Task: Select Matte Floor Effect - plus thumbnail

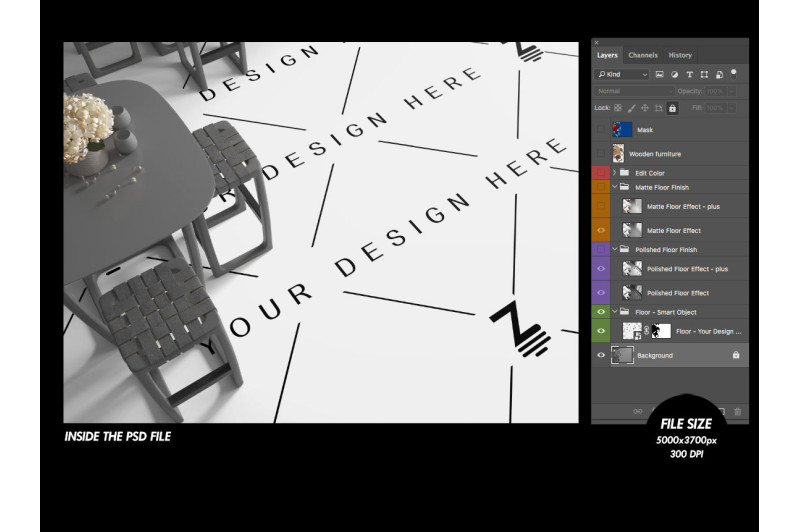Action: click(632, 206)
